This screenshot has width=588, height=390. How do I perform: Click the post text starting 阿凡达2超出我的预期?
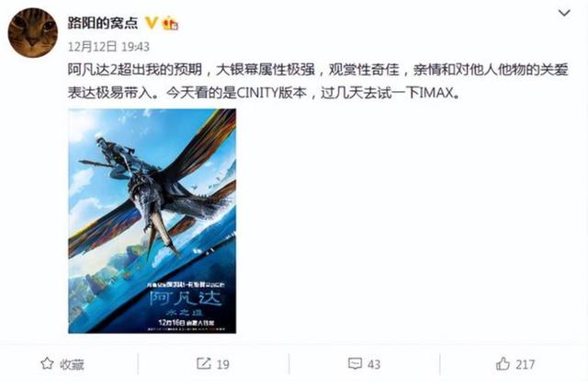318,81
